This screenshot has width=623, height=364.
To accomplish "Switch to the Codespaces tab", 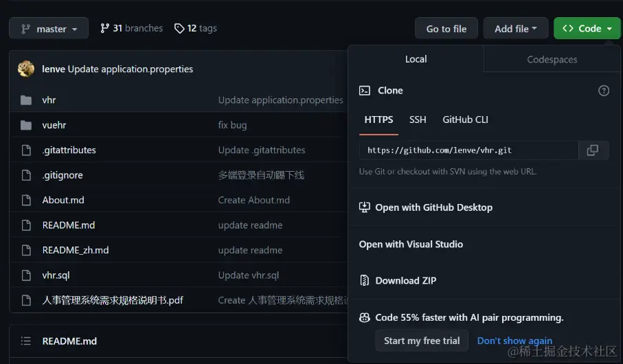I will point(552,59).
